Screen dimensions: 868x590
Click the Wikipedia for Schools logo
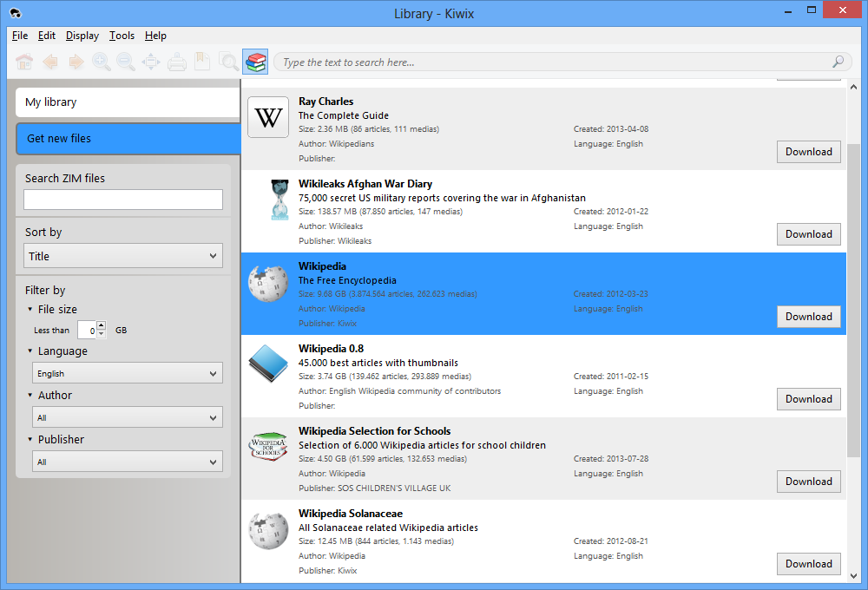point(268,447)
